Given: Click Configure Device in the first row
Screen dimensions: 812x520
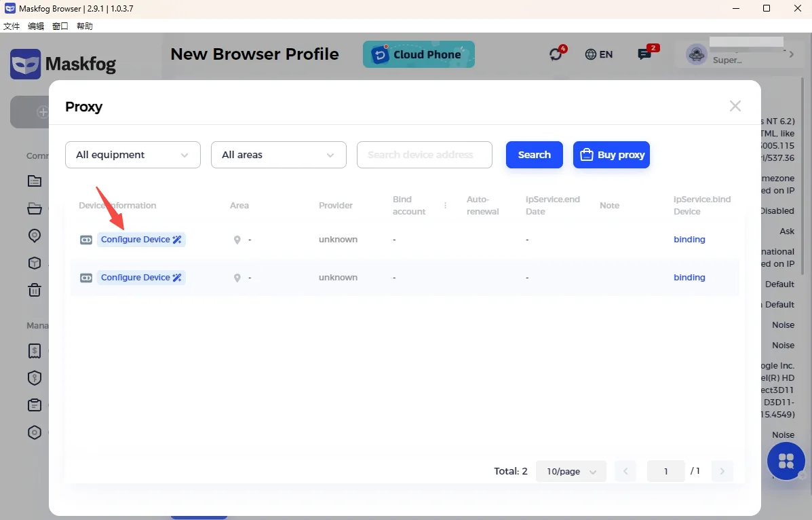Looking at the screenshot, I should click(141, 240).
